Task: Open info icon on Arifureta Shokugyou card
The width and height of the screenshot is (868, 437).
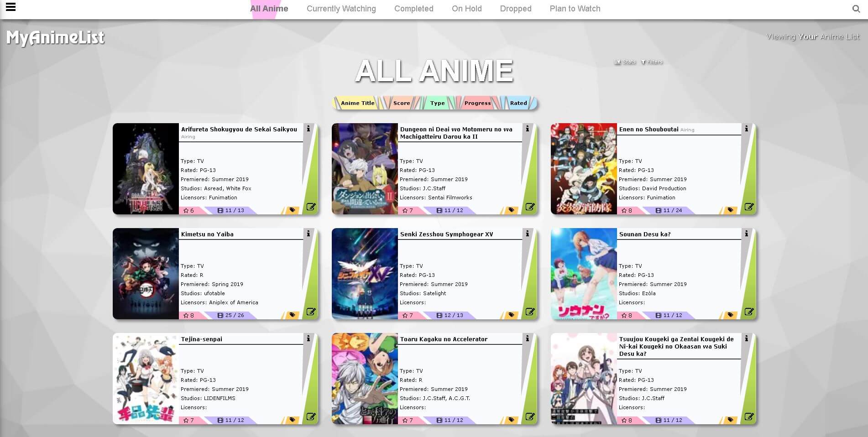Action: pos(309,129)
